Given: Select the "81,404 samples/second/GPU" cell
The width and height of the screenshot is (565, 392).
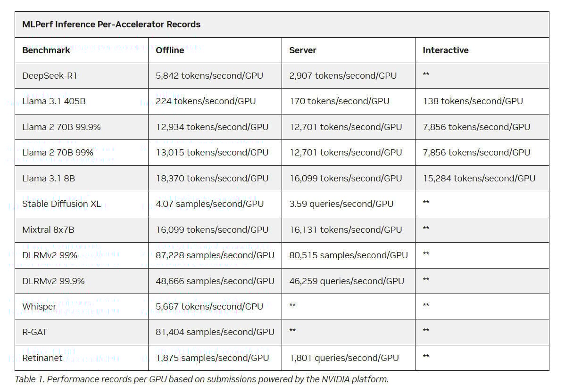Looking at the screenshot, I should pyautogui.click(x=215, y=332).
